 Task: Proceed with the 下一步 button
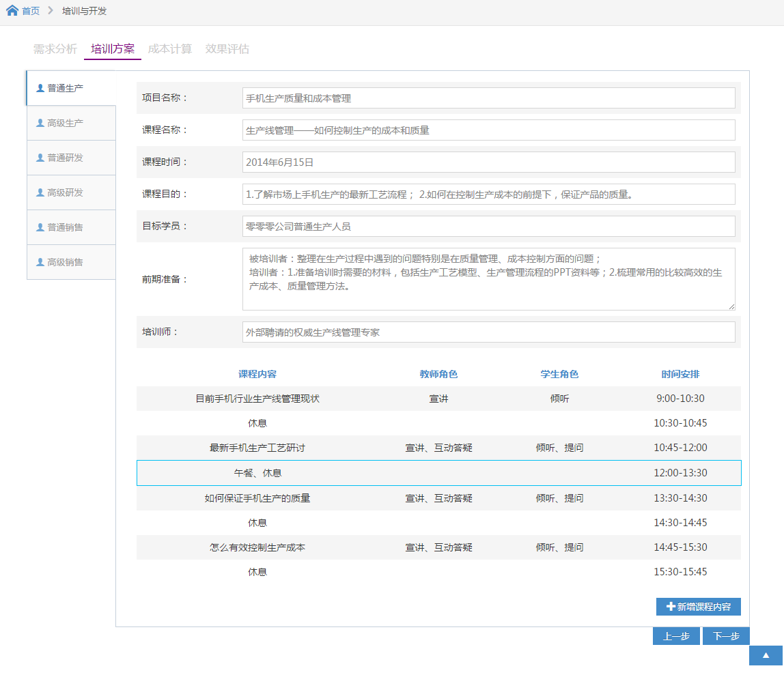tap(726, 636)
